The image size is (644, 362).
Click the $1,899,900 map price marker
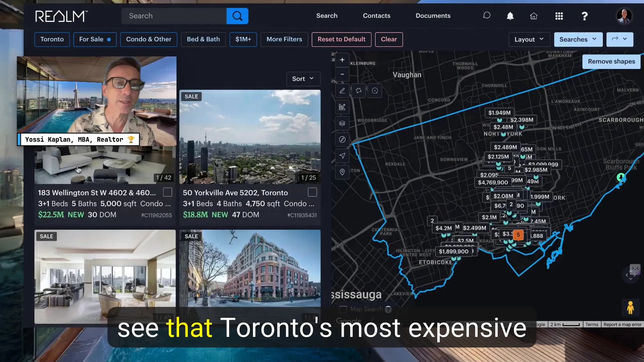pyautogui.click(x=453, y=251)
